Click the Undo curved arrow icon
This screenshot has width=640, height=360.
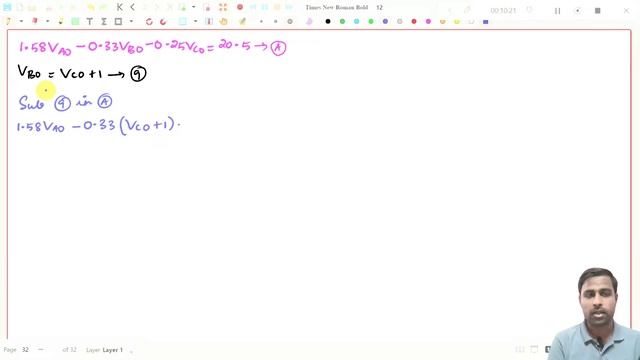pos(149,21)
